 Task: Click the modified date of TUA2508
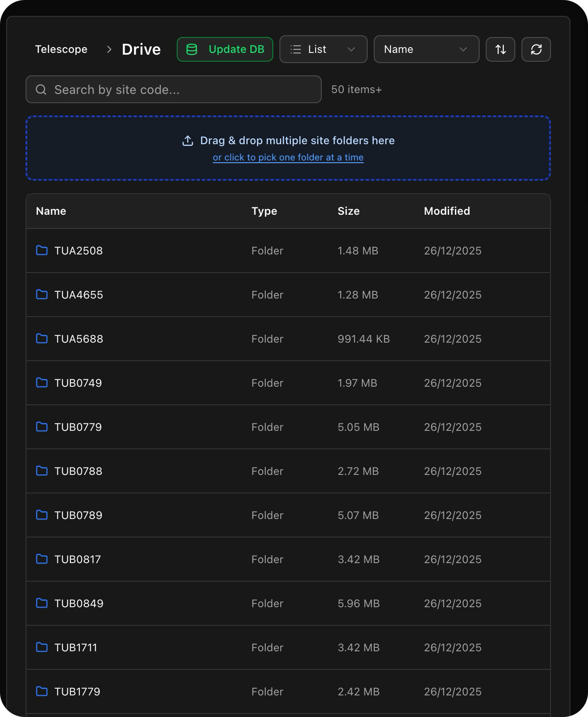[453, 251]
